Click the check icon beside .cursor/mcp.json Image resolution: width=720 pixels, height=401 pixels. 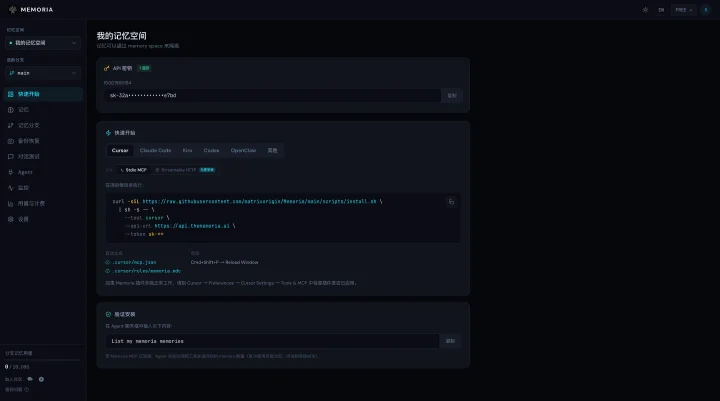point(107,262)
